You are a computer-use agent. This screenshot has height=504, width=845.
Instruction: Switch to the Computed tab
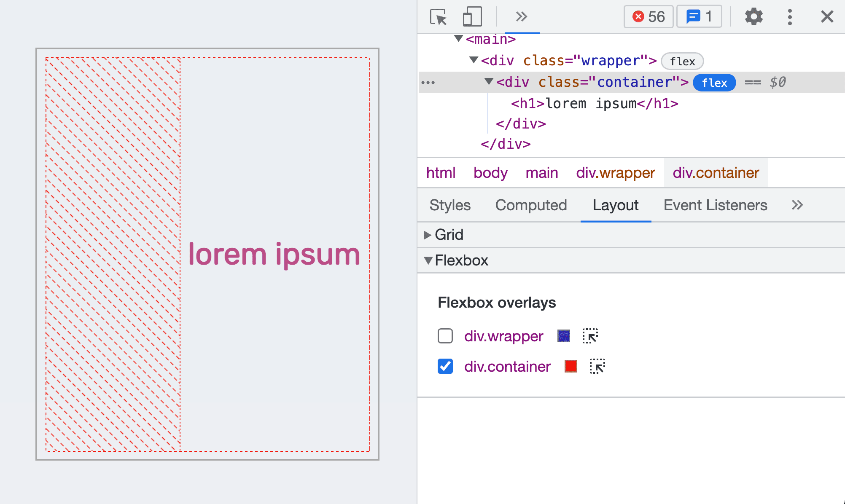point(530,205)
